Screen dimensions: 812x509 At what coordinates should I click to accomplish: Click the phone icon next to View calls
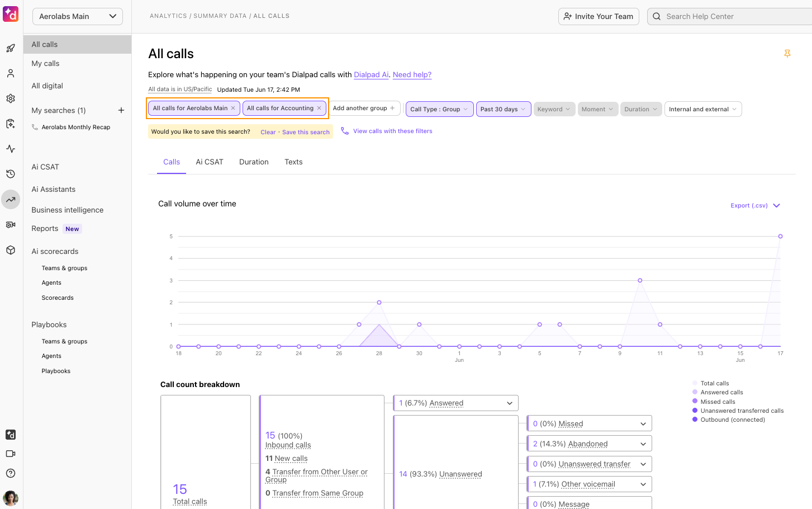pyautogui.click(x=345, y=131)
